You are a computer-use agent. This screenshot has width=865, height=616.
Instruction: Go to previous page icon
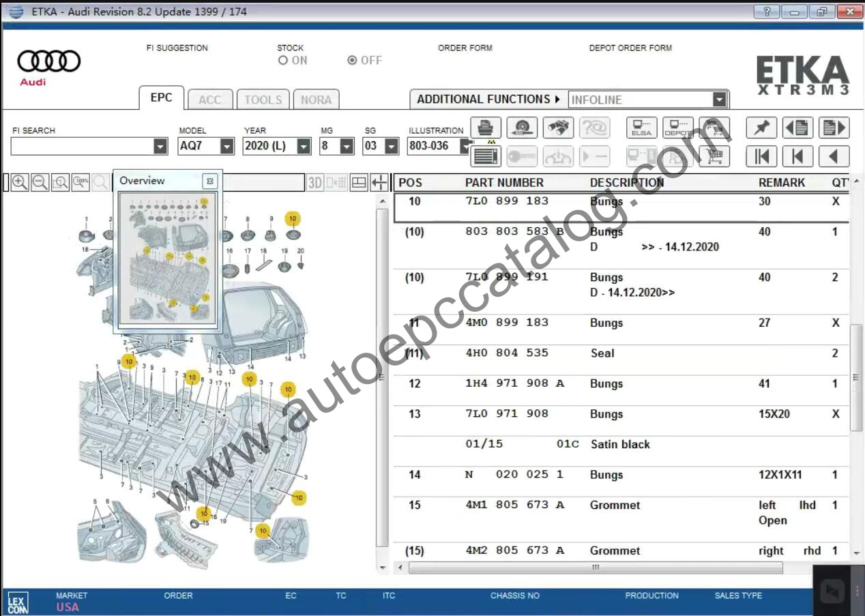(797, 128)
